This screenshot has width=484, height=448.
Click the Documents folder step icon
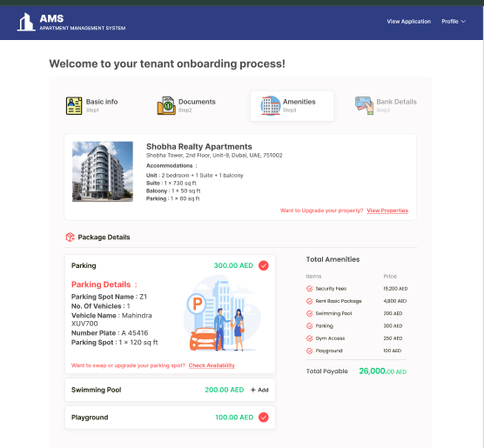(x=166, y=105)
